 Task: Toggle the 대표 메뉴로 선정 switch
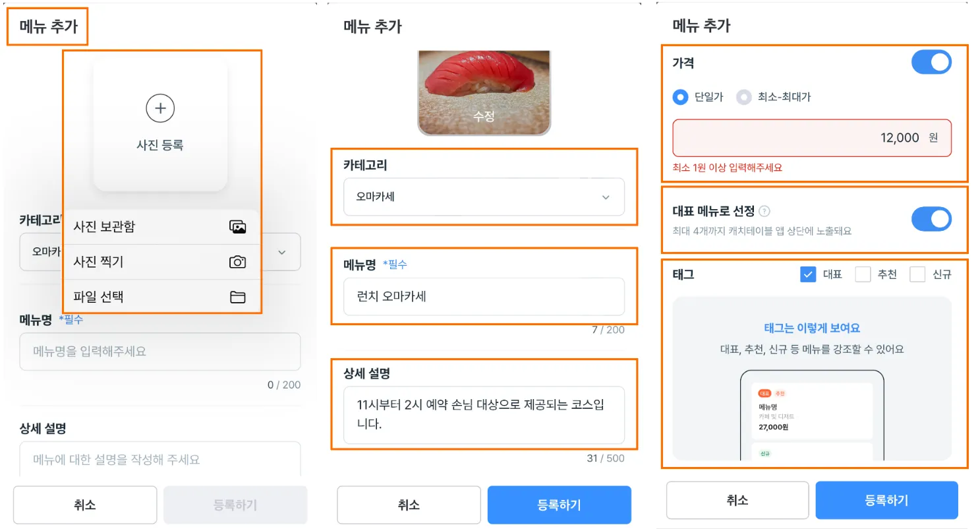(931, 219)
